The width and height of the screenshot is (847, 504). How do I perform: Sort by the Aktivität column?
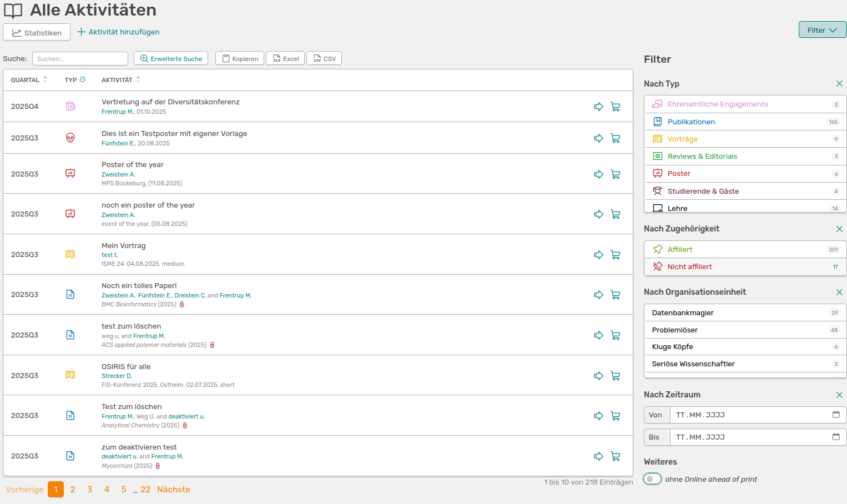138,79
